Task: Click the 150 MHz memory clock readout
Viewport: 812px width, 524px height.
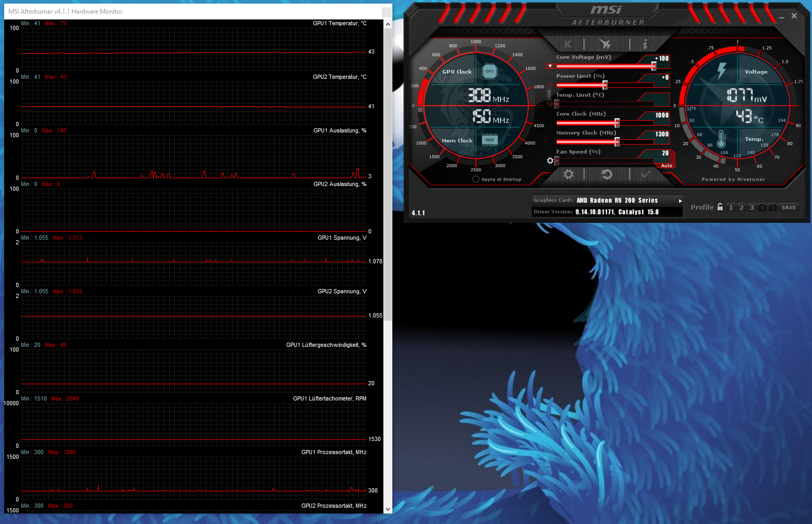Action: pyautogui.click(x=491, y=117)
